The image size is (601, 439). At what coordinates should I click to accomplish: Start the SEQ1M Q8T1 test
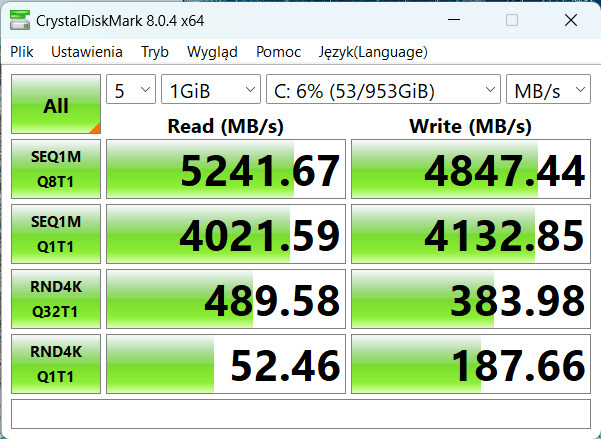coord(56,169)
